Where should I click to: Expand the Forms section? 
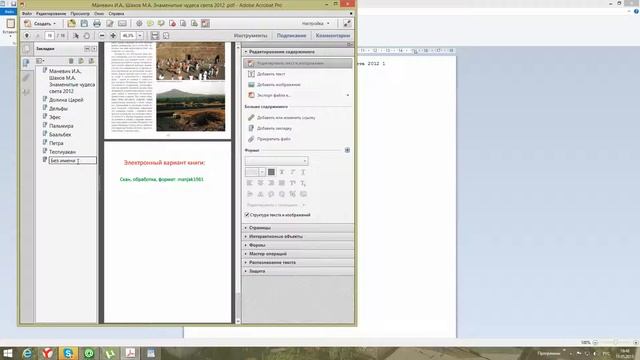click(298, 245)
